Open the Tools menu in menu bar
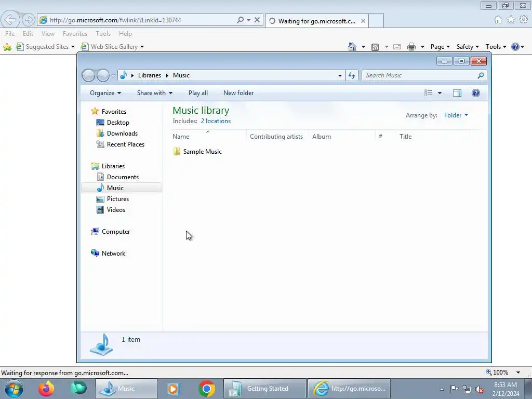 [103, 34]
